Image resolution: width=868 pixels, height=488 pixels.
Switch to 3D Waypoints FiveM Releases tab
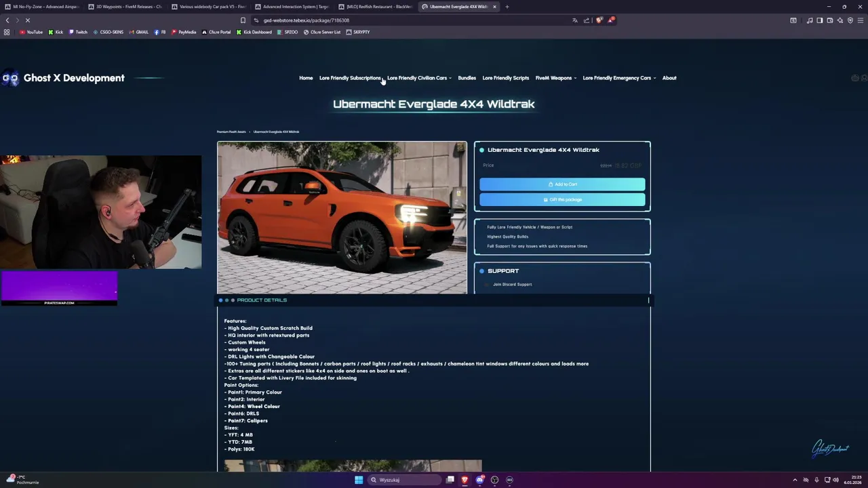point(125,7)
